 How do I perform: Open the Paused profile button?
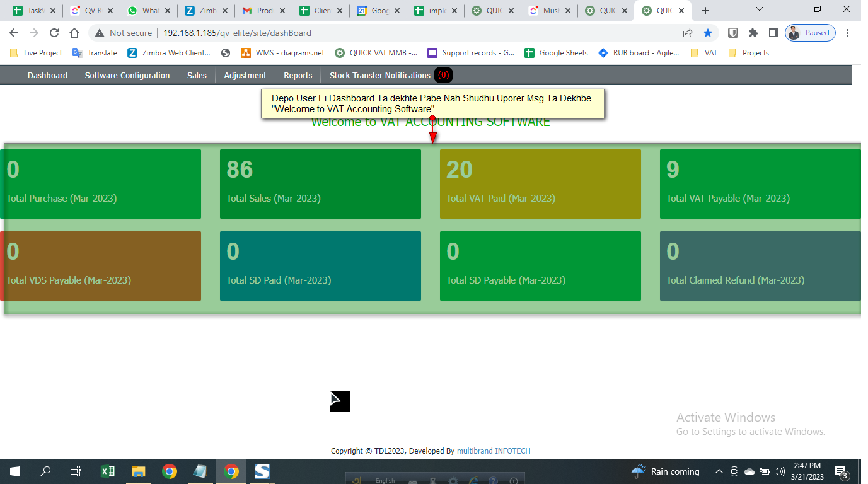810,33
